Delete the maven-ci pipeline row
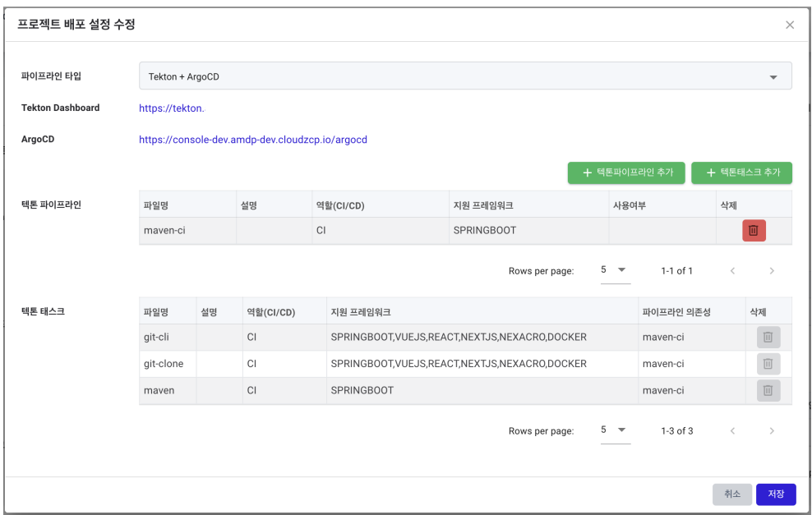The image size is (812, 515). point(754,230)
